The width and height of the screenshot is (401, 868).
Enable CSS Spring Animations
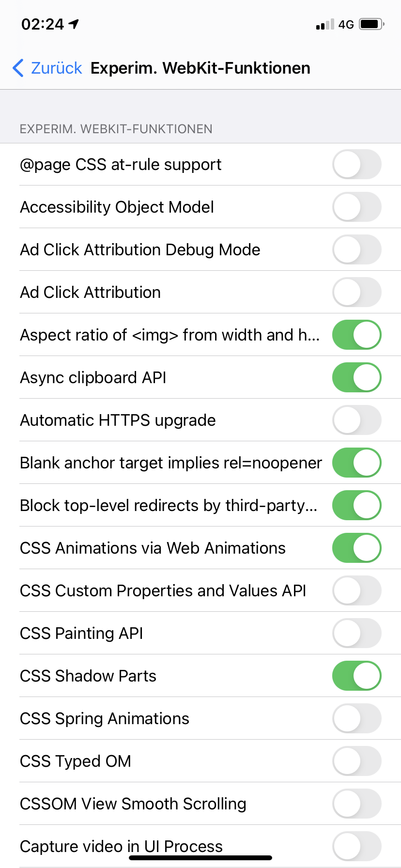coord(356,718)
